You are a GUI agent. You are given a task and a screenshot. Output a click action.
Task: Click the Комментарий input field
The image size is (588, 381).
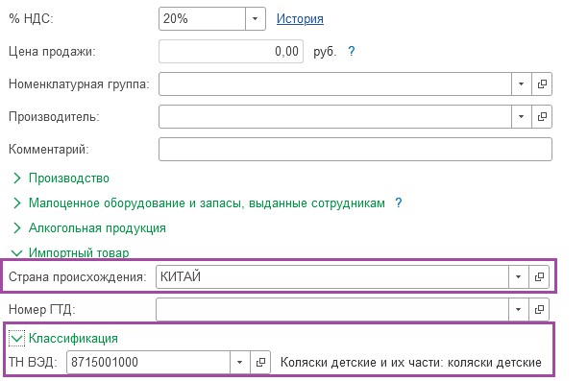click(x=355, y=149)
